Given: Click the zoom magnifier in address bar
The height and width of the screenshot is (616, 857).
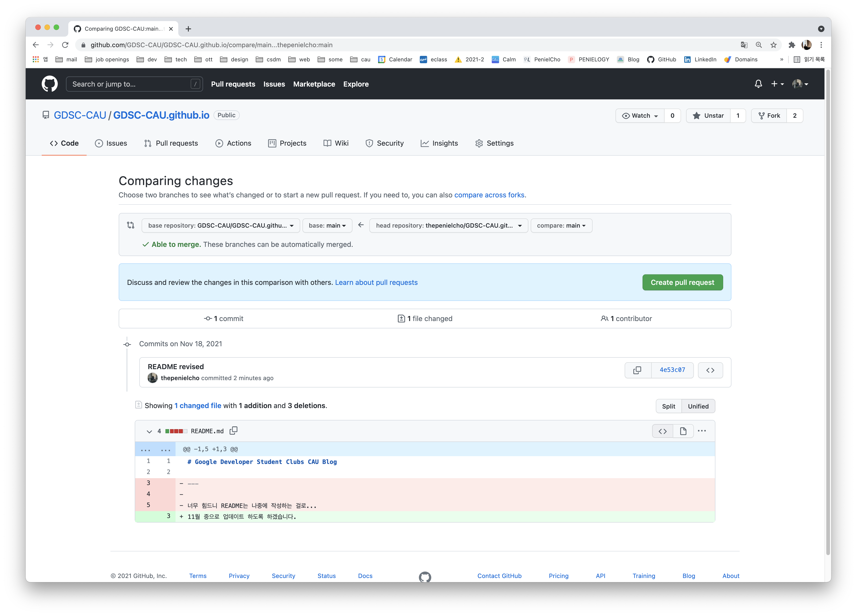Looking at the screenshot, I should 759,45.
